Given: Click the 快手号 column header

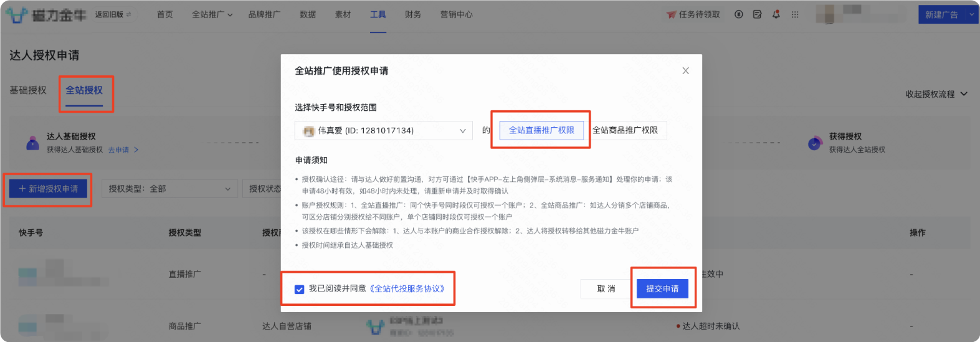Looking at the screenshot, I should 31,232.
